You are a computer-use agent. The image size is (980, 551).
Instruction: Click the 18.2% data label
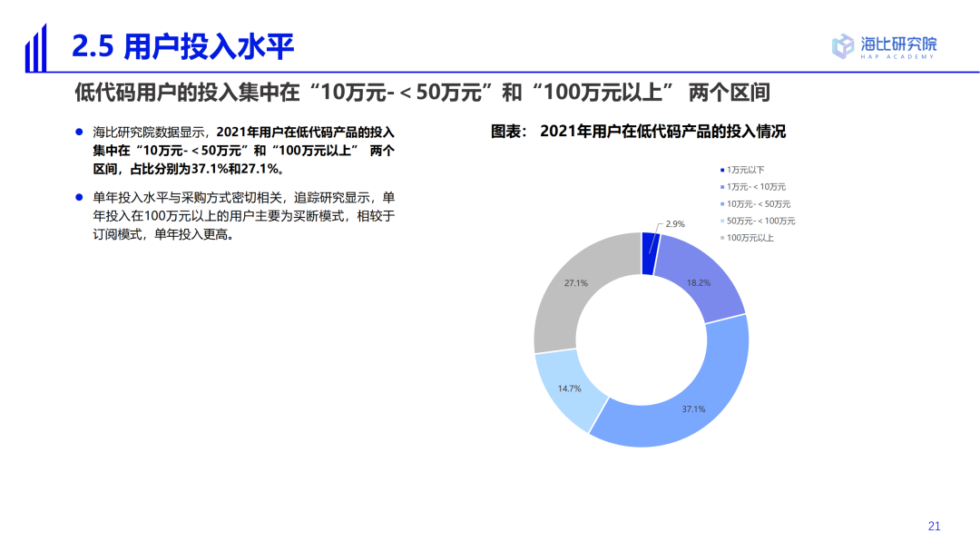tap(699, 282)
